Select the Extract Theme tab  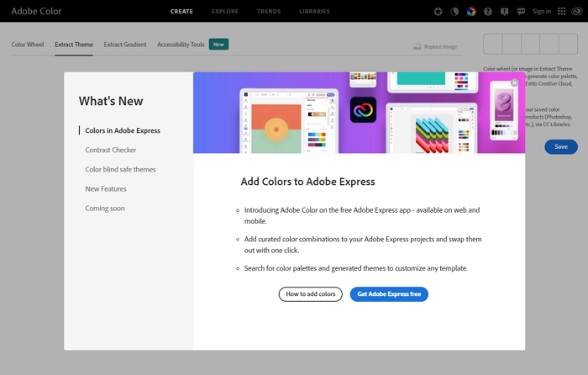click(74, 45)
